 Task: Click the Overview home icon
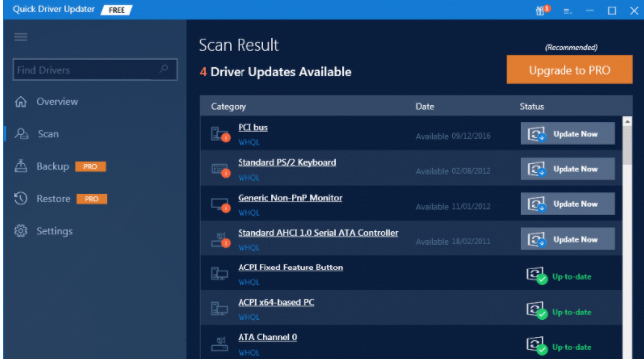21,101
